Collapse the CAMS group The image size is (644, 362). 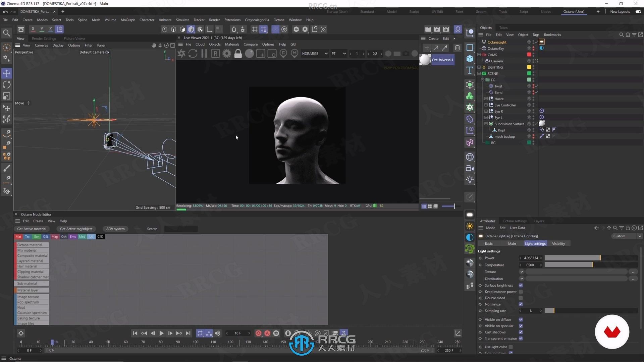click(x=479, y=55)
